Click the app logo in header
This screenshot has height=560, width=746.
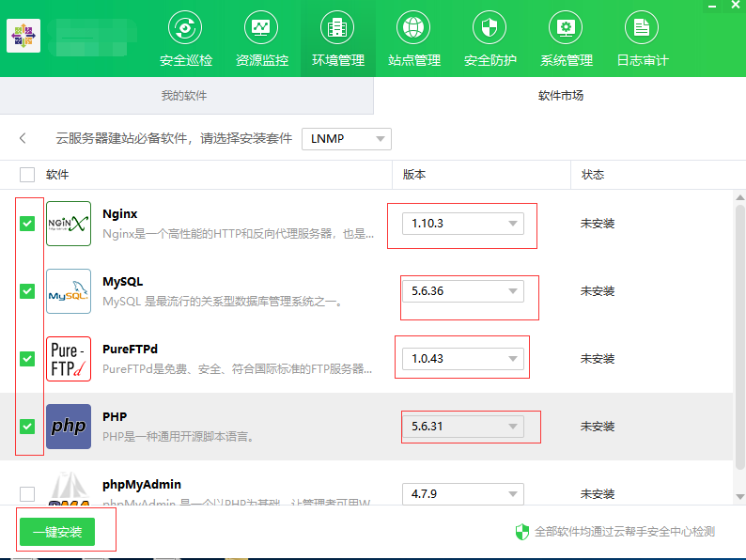(x=23, y=36)
